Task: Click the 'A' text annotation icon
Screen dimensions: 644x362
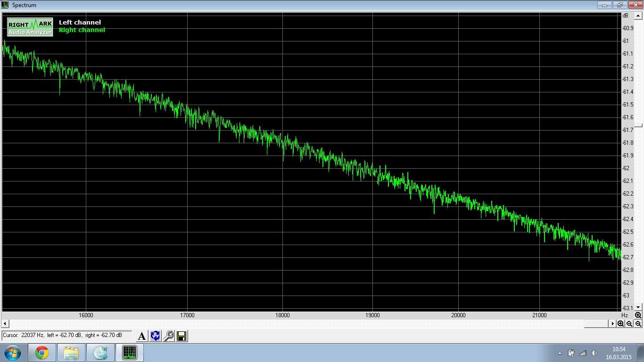Action: point(141,336)
